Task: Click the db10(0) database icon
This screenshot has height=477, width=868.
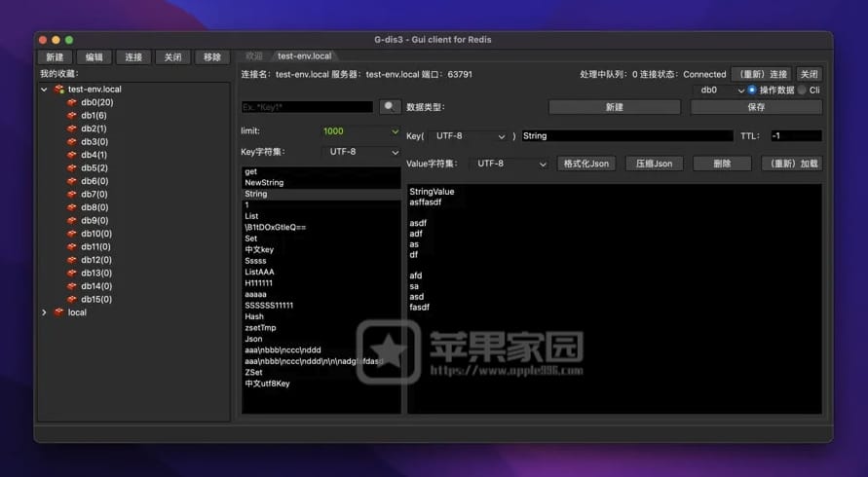Action: tap(71, 234)
